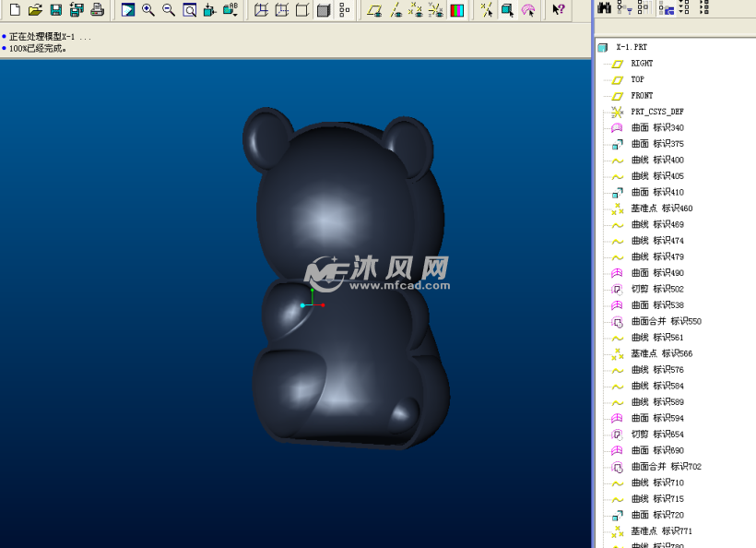756x548 pixels.
Task: Select surface 曲面 标识490
Action: click(657, 272)
